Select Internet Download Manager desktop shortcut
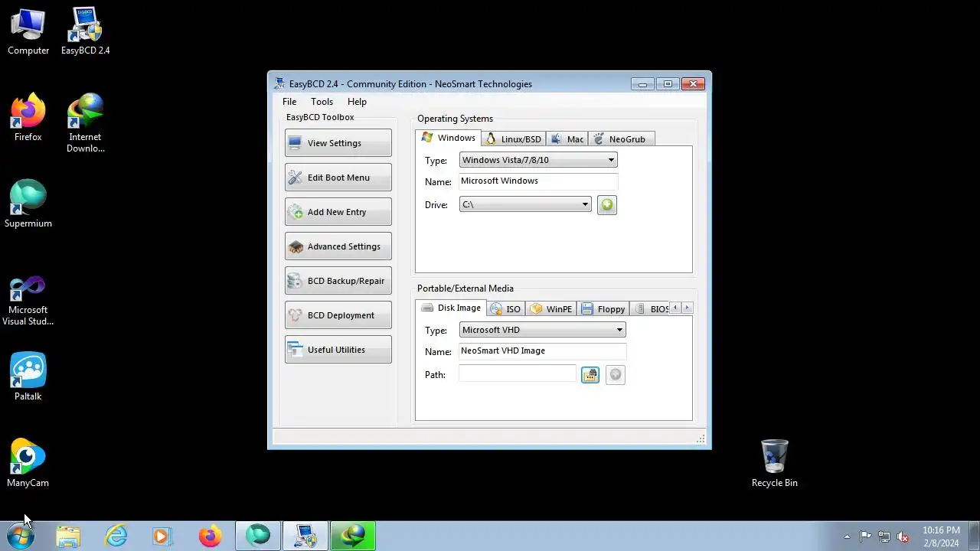980x551 pixels. [x=85, y=123]
